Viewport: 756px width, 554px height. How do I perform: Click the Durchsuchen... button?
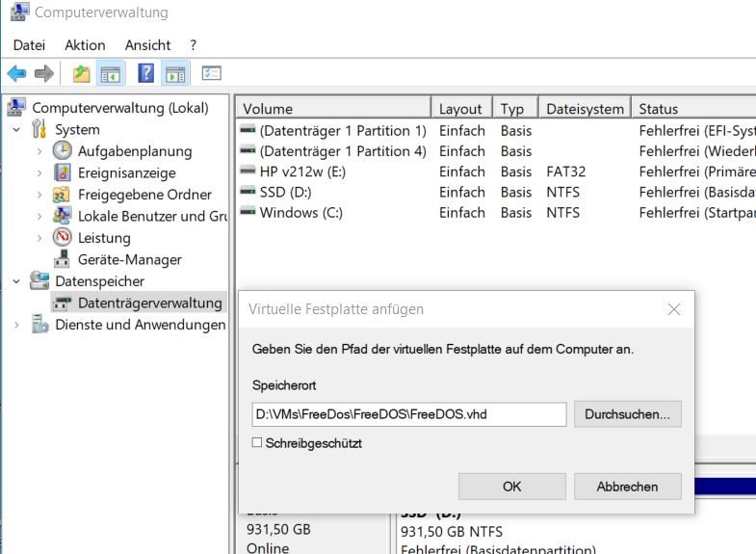627,414
